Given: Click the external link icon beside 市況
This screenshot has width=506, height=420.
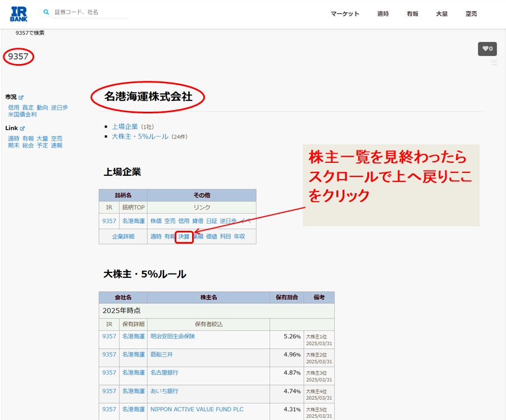Looking at the screenshot, I should [21, 98].
